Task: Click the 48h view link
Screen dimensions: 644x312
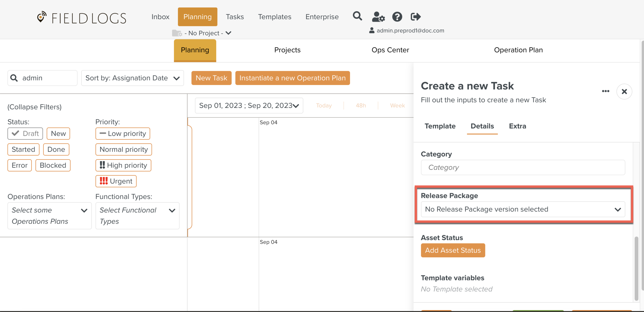Action: [361, 105]
